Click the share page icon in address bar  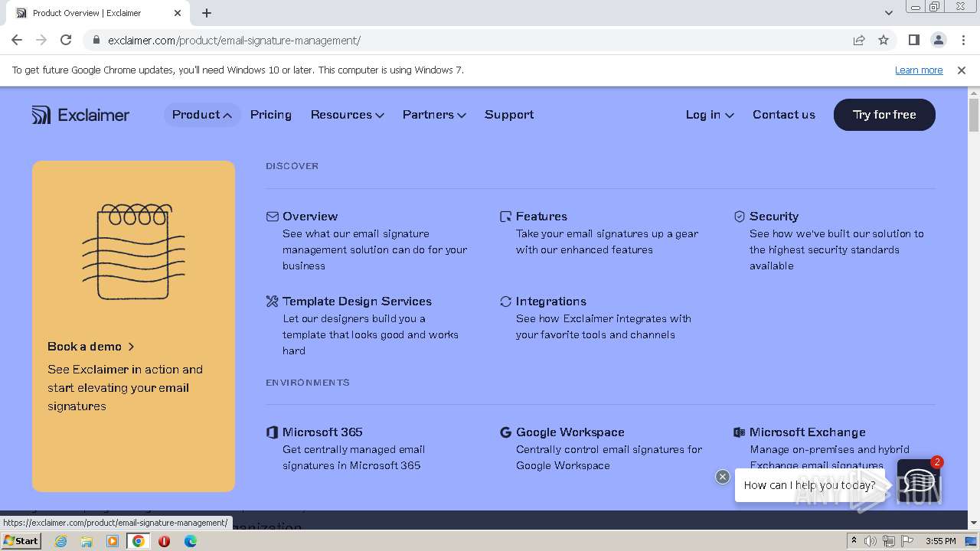click(x=859, y=40)
